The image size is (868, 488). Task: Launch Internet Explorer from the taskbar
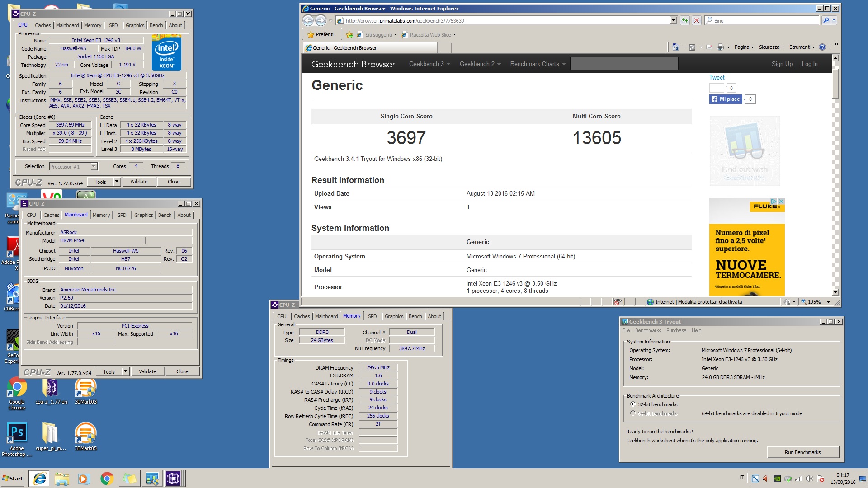point(40,479)
